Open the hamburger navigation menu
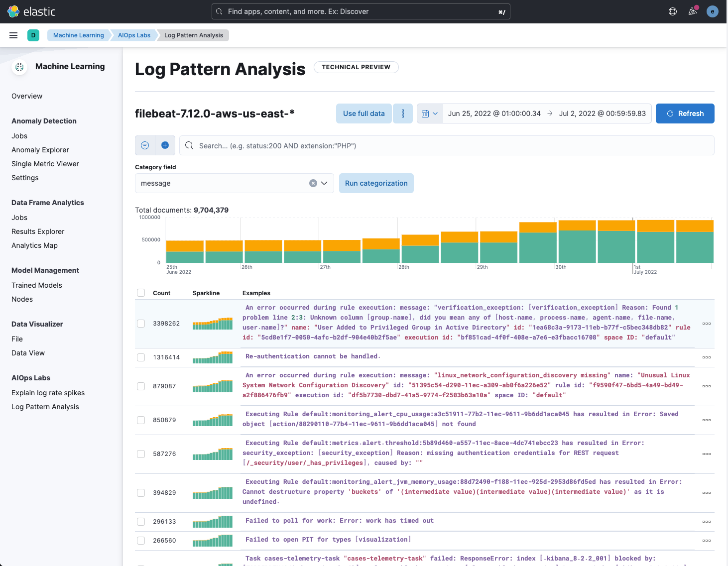Viewport: 728px width, 566px height. coord(13,35)
